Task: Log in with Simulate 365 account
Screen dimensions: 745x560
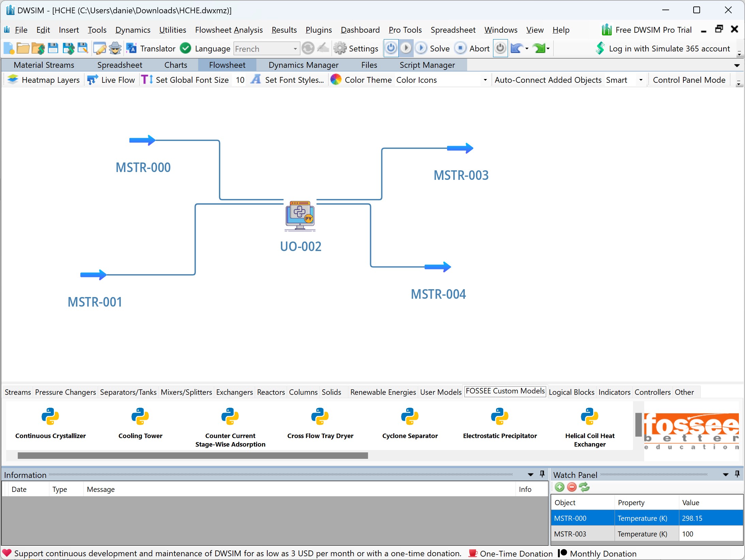Action: 663,48
